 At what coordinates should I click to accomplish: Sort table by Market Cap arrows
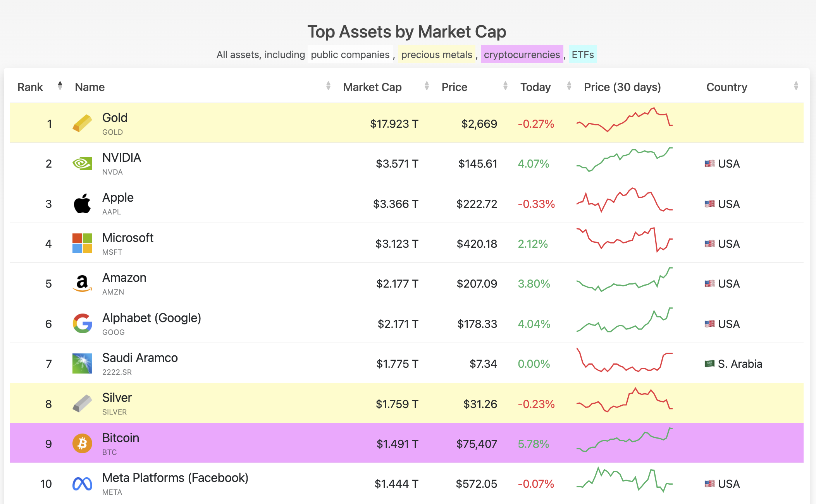[427, 86]
